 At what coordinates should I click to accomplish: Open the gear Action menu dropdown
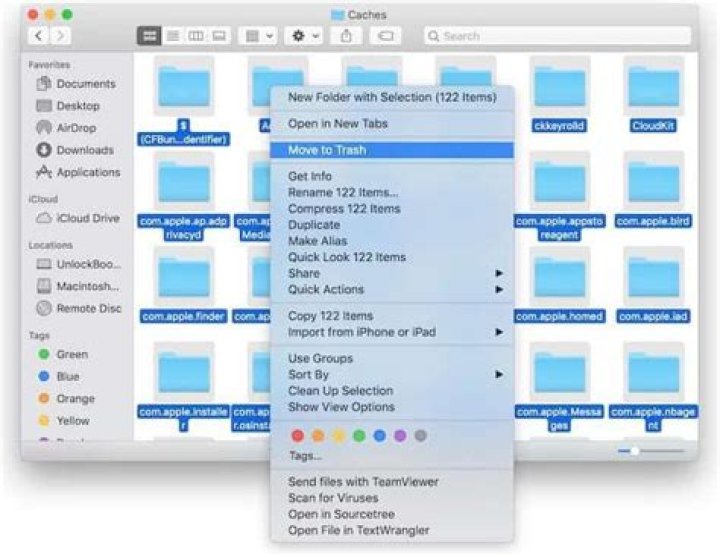click(x=304, y=36)
